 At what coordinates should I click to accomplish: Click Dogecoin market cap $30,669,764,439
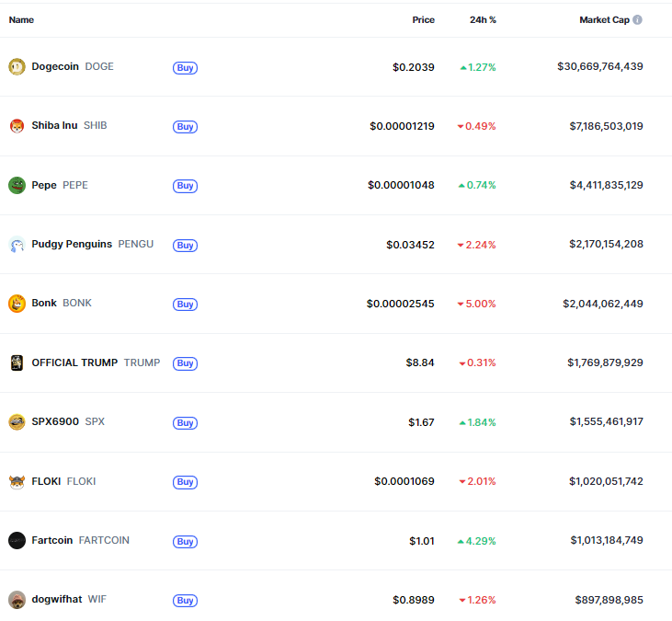(x=600, y=66)
